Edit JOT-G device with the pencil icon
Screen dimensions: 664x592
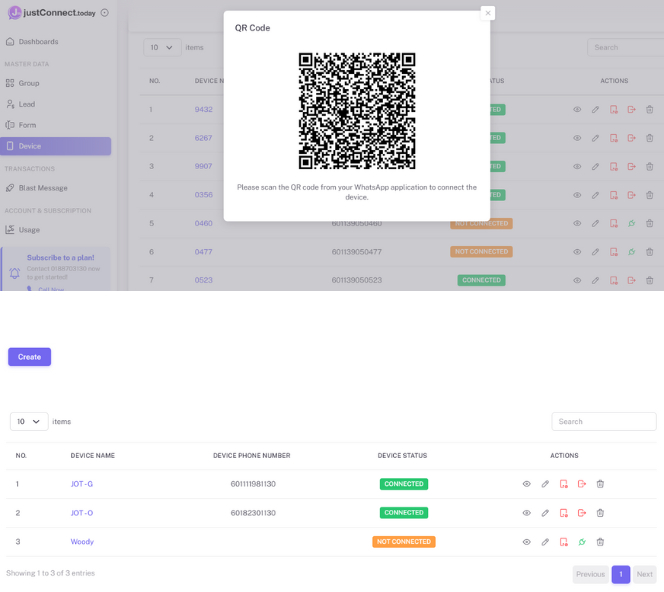pos(545,484)
